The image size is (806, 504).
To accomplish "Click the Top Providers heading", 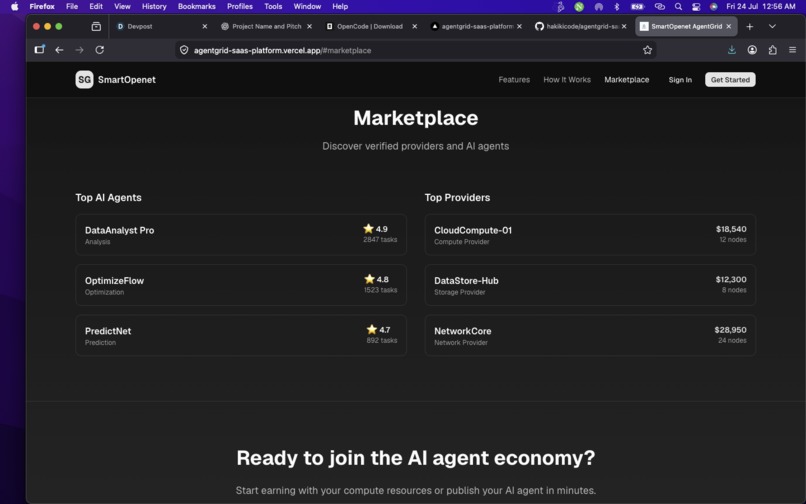I will pyautogui.click(x=457, y=197).
